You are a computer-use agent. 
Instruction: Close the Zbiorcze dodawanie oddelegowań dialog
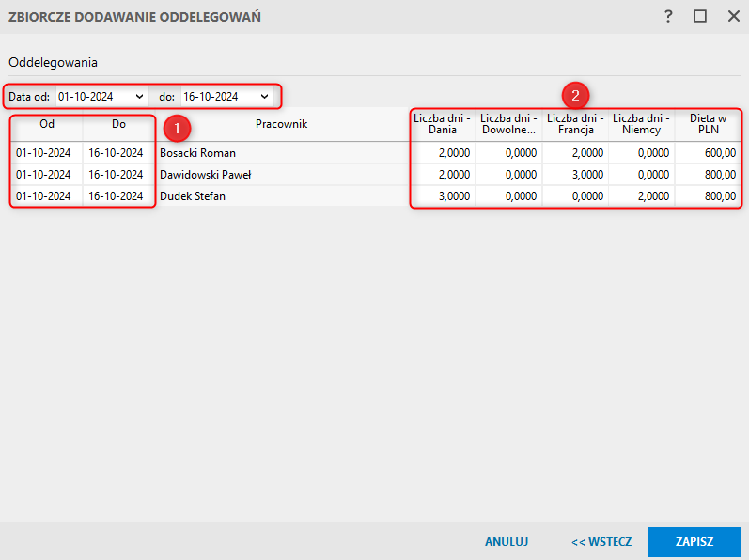pos(734,17)
